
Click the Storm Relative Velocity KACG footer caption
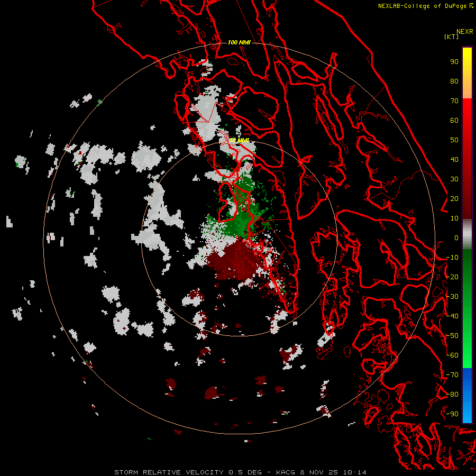click(x=240, y=472)
